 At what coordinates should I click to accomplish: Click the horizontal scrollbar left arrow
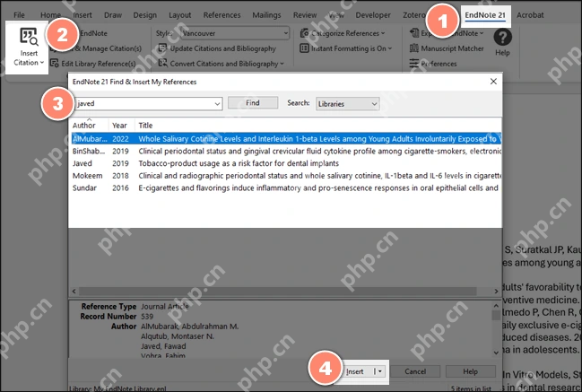pyautogui.click(x=74, y=292)
